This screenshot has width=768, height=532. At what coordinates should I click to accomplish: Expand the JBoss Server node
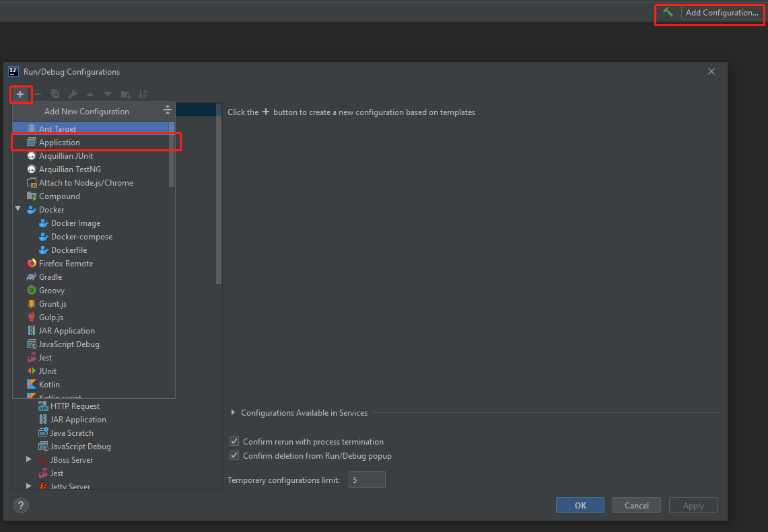tap(28, 459)
